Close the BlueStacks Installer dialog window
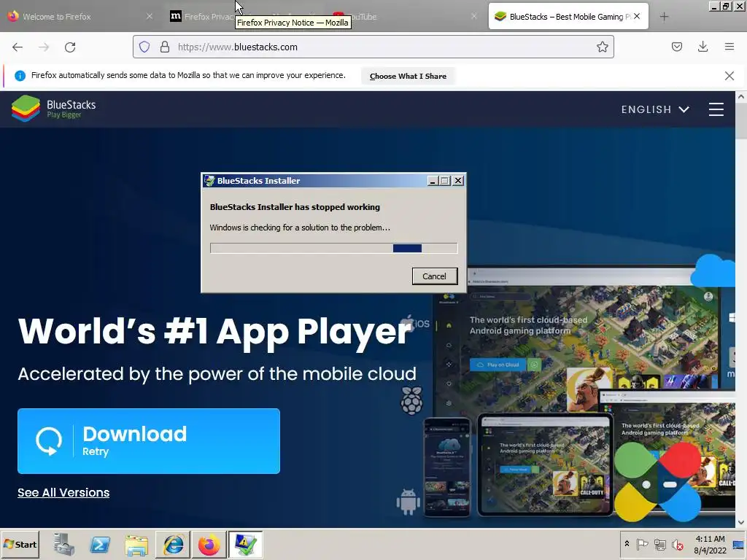747x560 pixels. (x=458, y=181)
